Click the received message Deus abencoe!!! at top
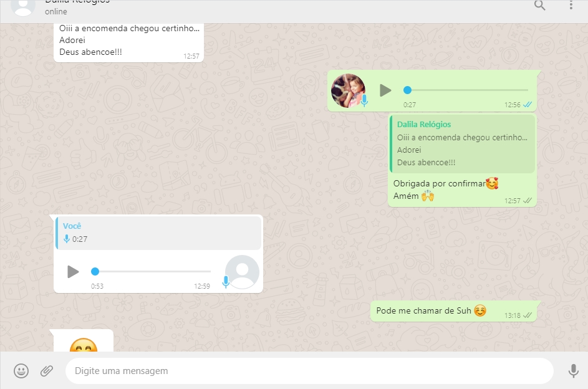Image resolution: width=588 pixels, height=389 pixels. coord(90,52)
